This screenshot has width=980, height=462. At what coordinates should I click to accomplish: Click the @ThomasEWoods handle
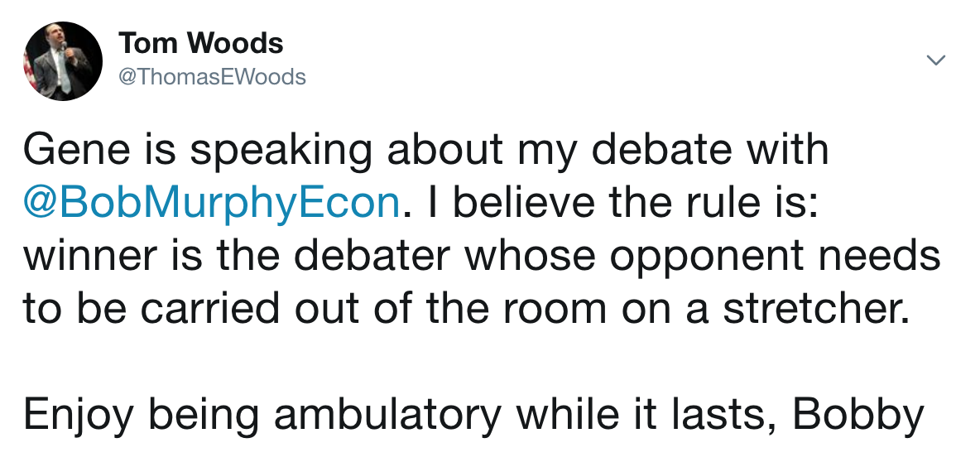coord(212,77)
